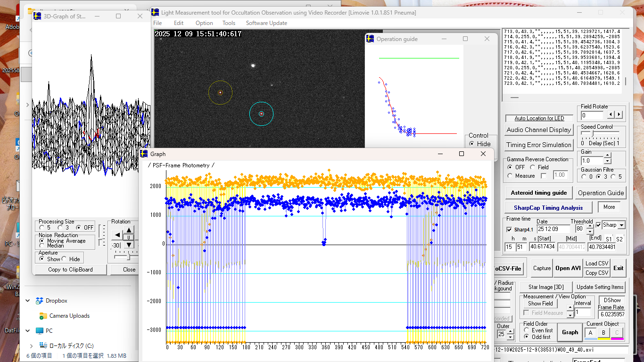Open the Sharp dropdown list

click(622, 225)
